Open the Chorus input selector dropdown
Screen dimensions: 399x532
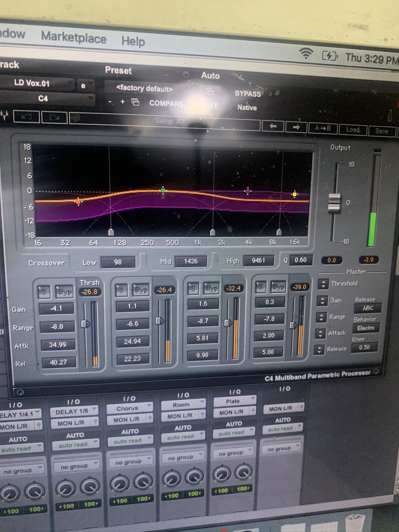tap(129, 408)
